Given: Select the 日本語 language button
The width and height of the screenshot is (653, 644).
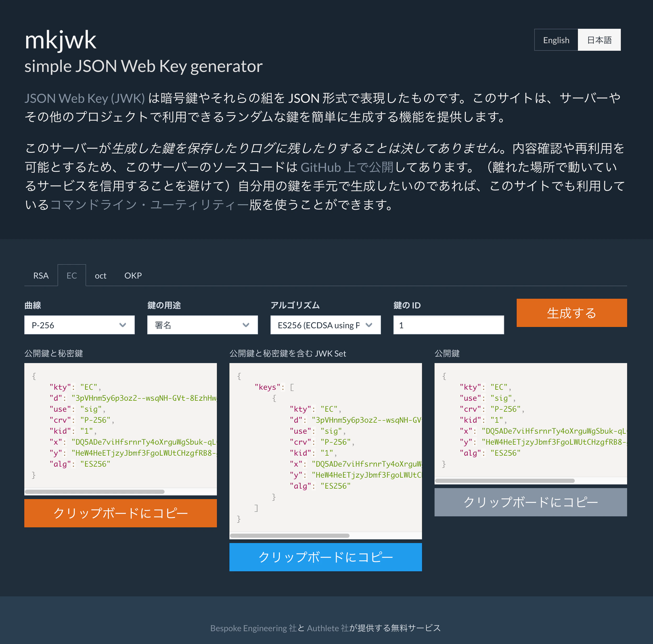Looking at the screenshot, I should pos(599,40).
